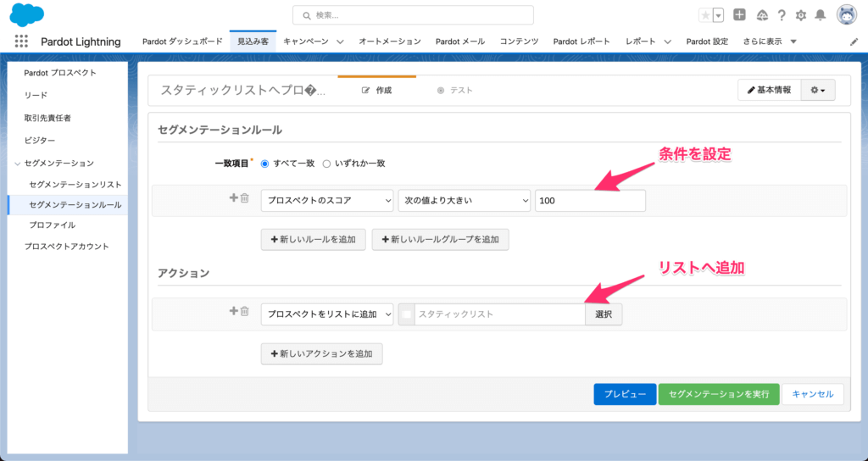868x461 pixels.
Task: Click 新しいアクションを追加 button
Action: click(x=321, y=353)
